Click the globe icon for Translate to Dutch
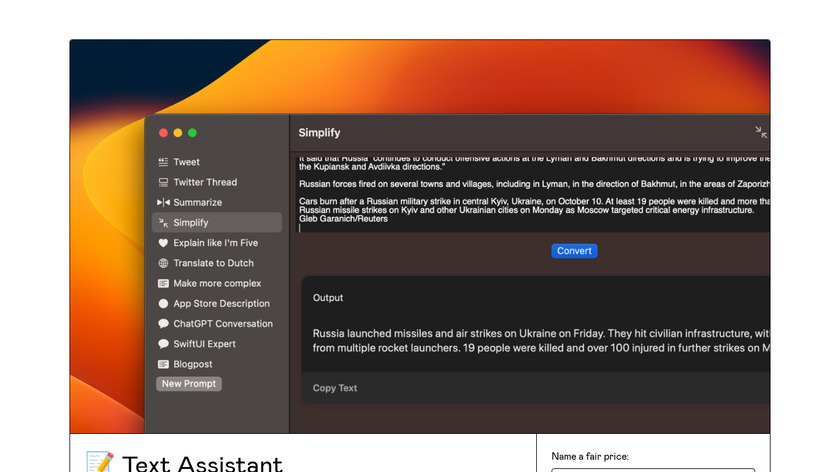The height and width of the screenshot is (472, 840). coord(163,263)
